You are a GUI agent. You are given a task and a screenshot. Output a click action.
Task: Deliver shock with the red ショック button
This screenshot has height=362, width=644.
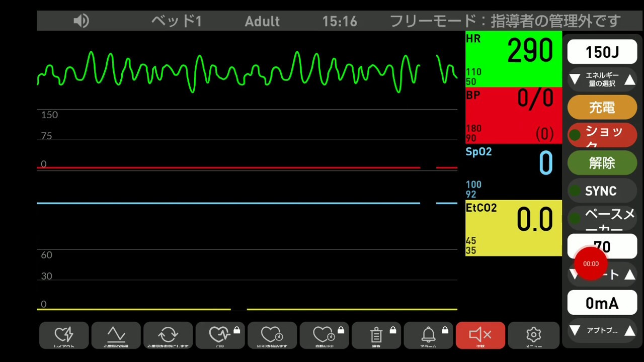pos(602,135)
